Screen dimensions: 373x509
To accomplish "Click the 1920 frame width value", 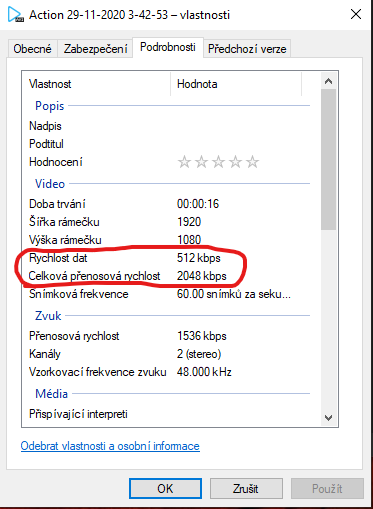I will (x=189, y=222).
